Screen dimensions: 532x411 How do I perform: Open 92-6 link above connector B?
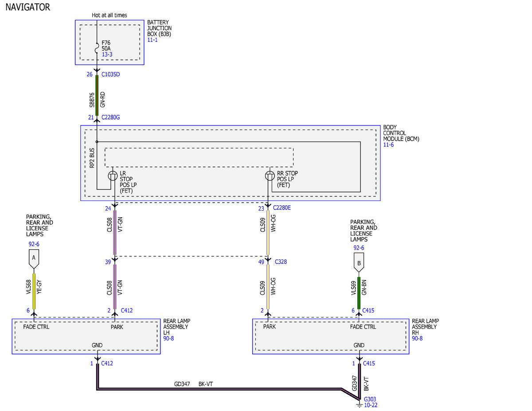359,248
